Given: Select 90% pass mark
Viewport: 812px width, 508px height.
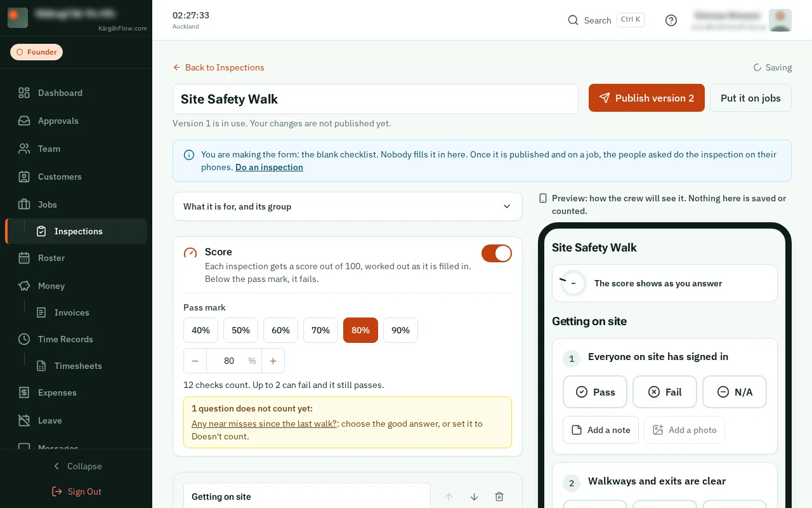Looking at the screenshot, I should (400, 330).
